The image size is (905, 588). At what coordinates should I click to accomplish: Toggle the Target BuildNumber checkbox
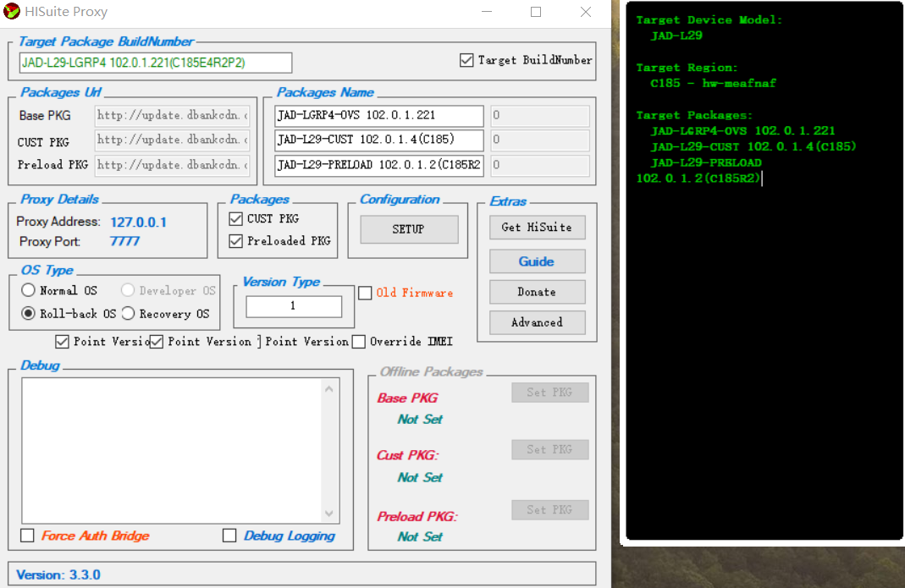[466, 60]
